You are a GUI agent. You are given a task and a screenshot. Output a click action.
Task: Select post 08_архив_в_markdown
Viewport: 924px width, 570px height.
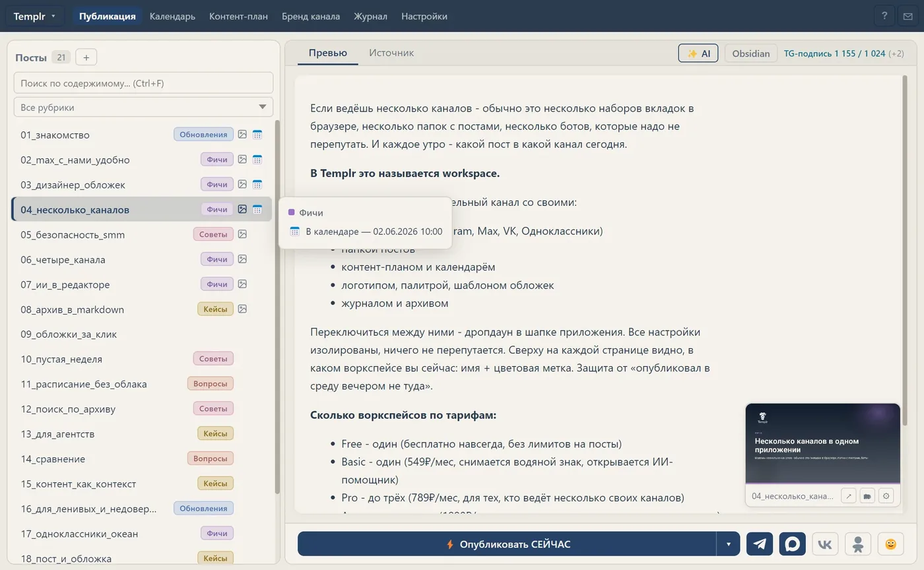point(142,309)
